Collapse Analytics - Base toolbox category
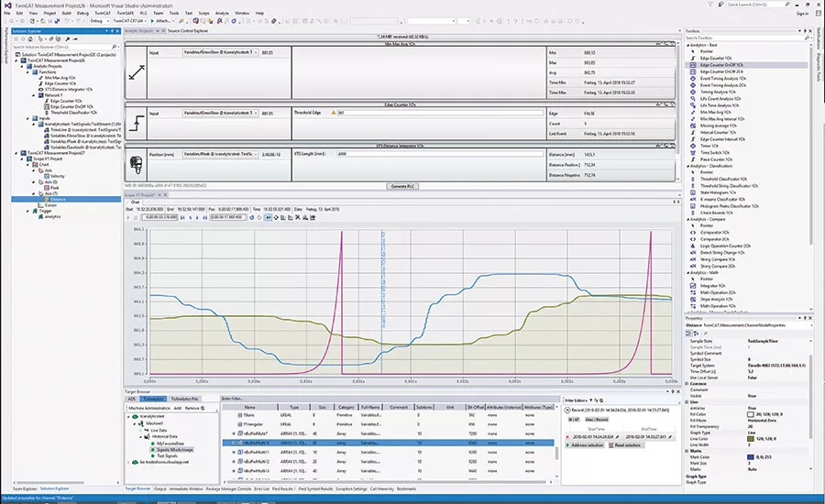This screenshot has width=825, height=504. [688, 45]
